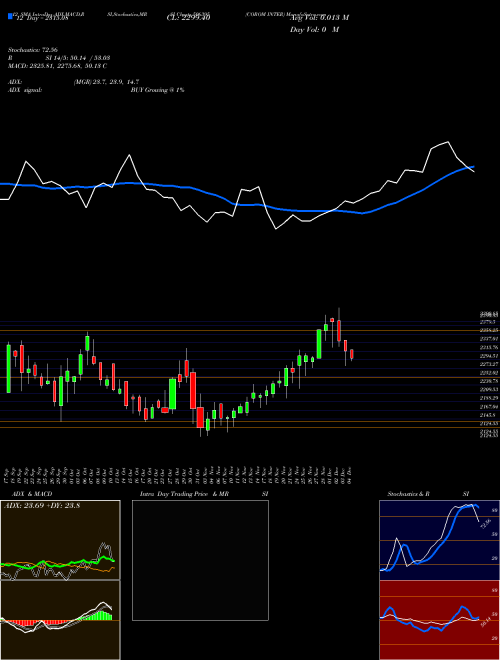Click the 'ADX: 23.69 +DY: 23.8' header

point(42,506)
